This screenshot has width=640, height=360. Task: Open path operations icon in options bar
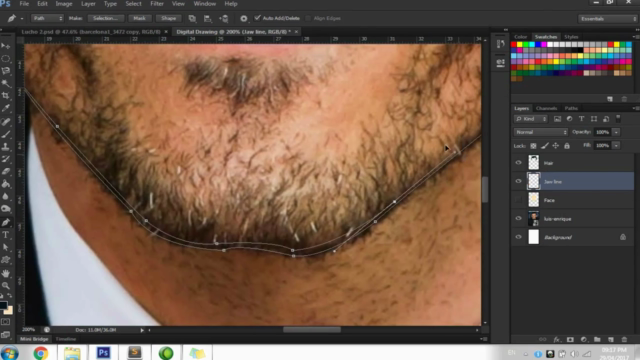(192, 18)
